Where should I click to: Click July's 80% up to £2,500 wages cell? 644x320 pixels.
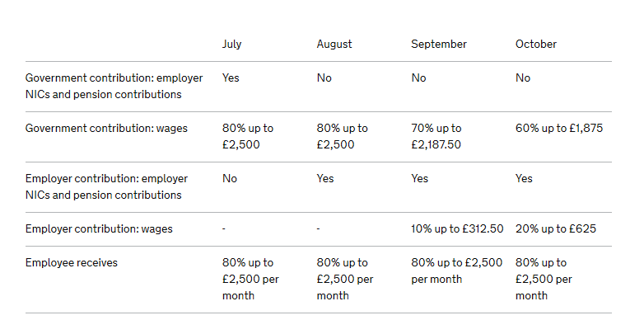click(x=248, y=137)
